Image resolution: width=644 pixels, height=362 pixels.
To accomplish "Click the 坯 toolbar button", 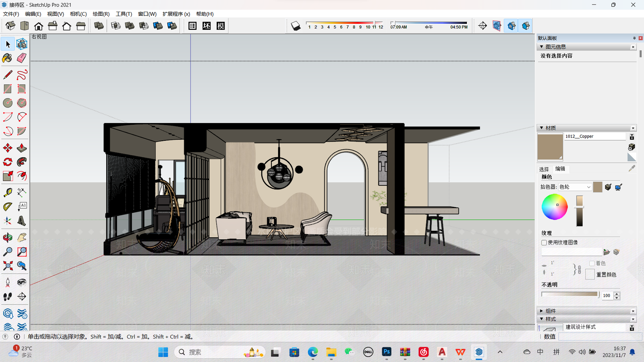I will (x=206, y=26).
